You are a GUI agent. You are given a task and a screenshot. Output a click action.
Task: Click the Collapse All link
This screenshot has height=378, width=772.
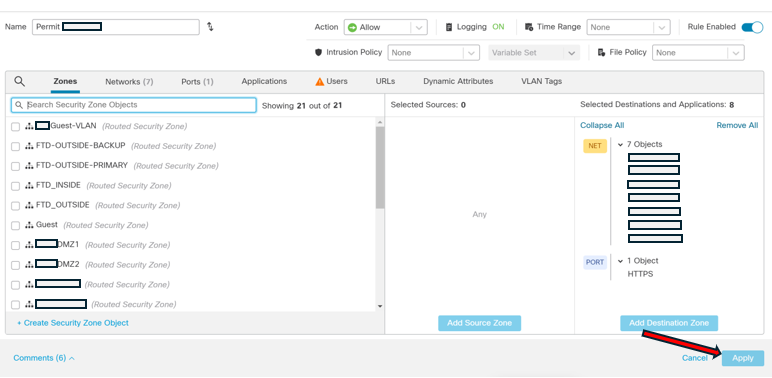(602, 126)
